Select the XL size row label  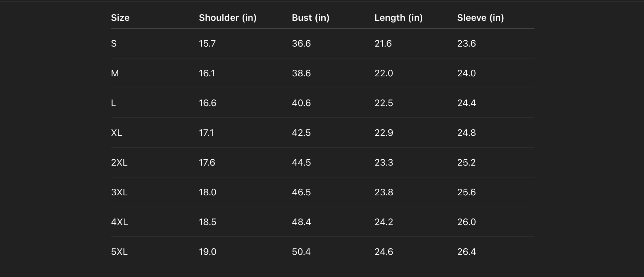point(116,133)
